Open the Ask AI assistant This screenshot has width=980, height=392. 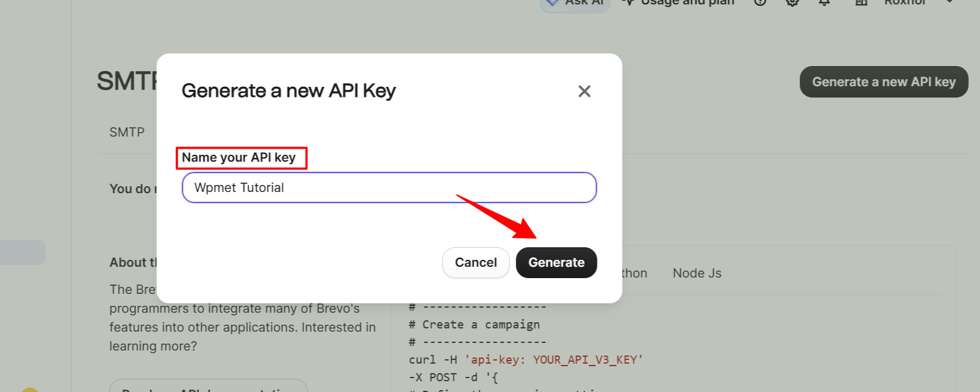(x=574, y=4)
